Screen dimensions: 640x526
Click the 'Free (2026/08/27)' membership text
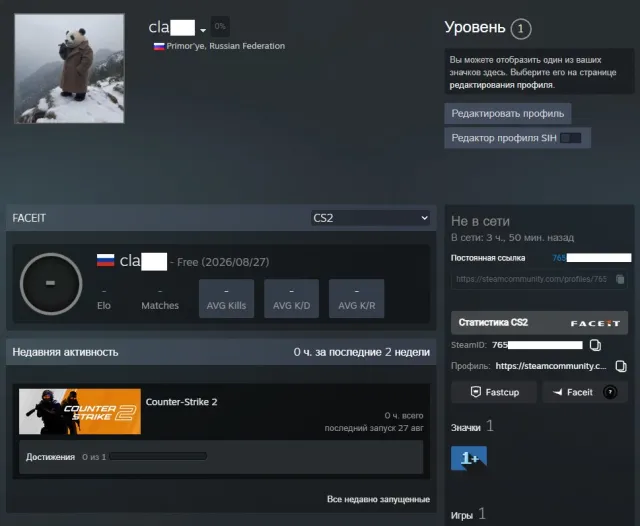(223, 262)
